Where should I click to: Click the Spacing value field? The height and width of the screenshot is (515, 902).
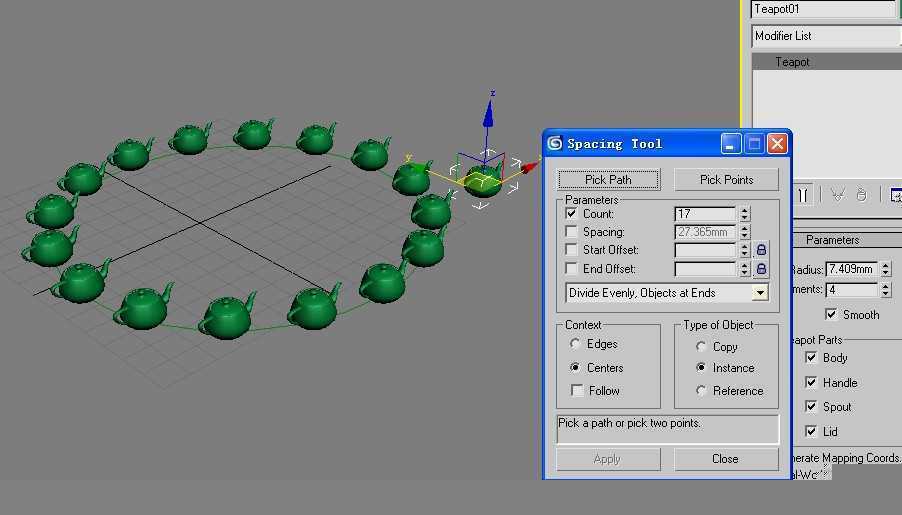705,231
